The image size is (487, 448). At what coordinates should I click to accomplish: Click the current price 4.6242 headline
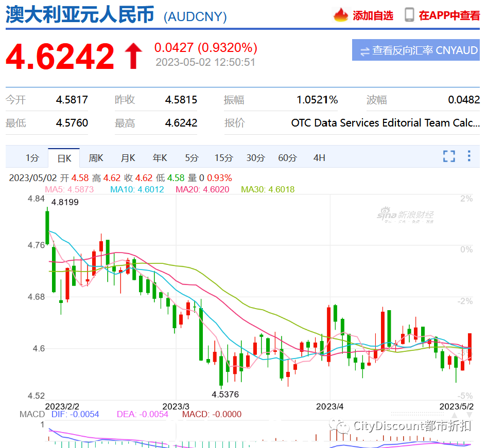pos(60,56)
